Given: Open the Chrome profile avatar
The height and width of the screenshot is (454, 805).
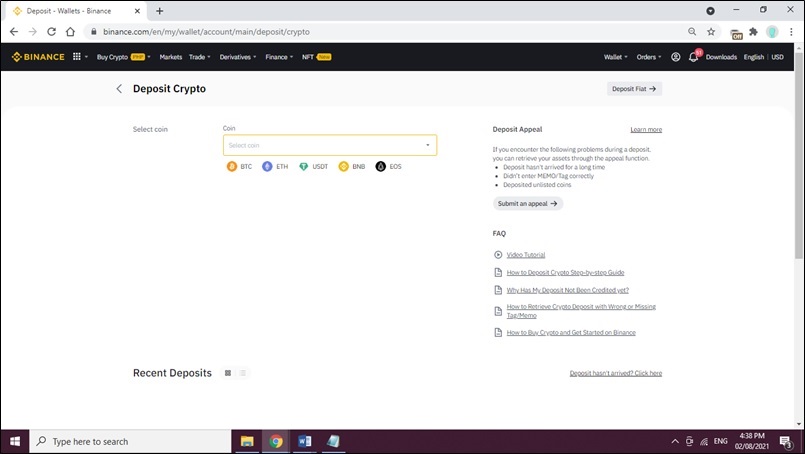Looking at the screenshot, I should coord(772,32).
